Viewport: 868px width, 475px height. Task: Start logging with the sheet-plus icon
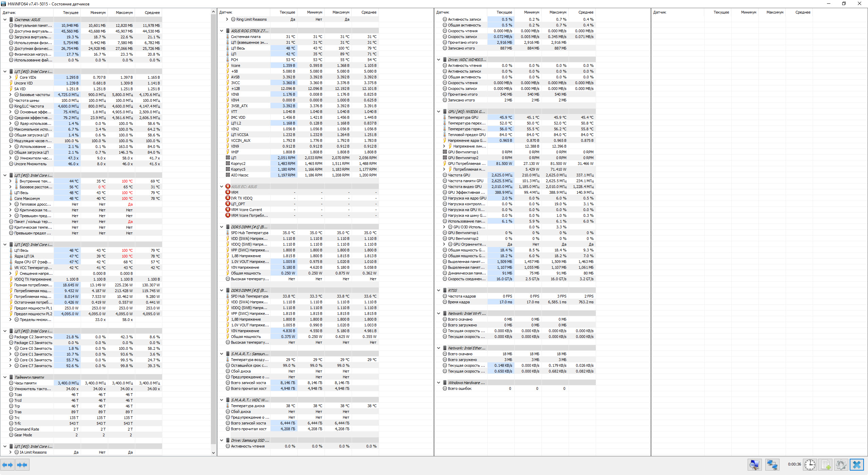826,464
